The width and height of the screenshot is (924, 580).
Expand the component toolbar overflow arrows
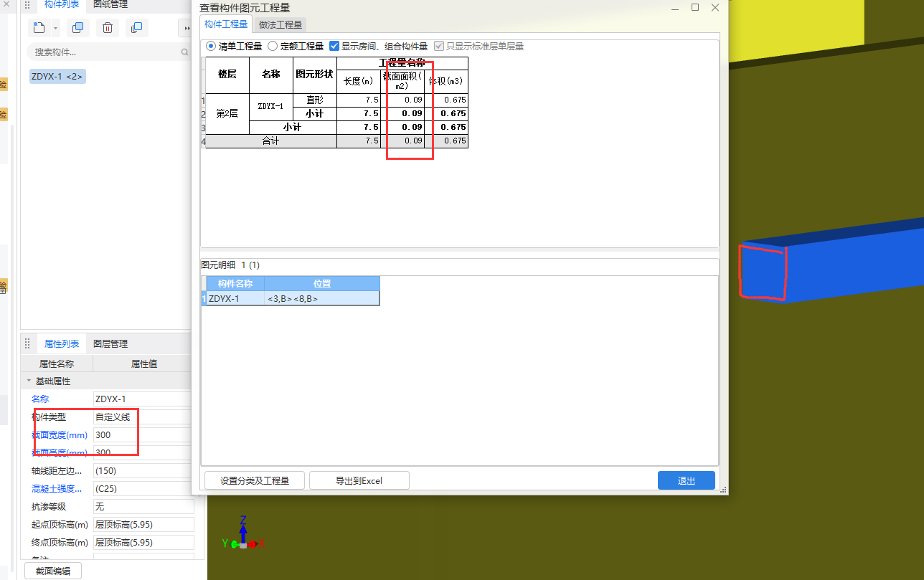187,29
